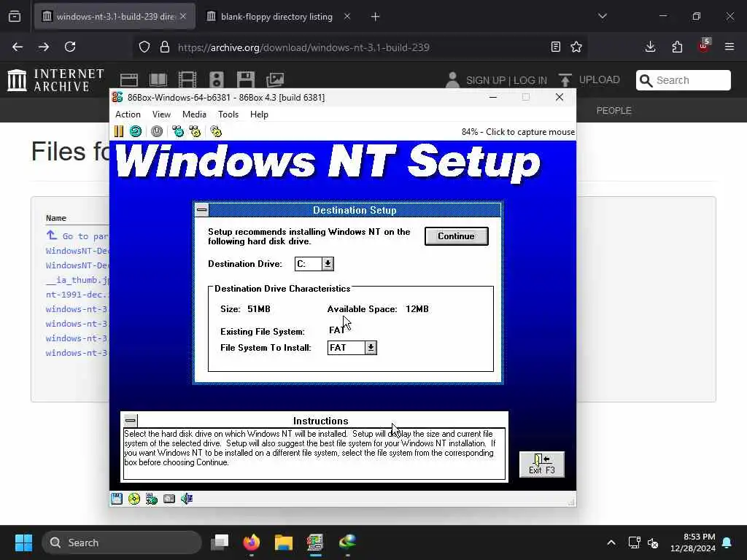The width and height of the screenshot is (747, 560).
Task: Click the Exit F3 icon button
Action: pos(542,464)
